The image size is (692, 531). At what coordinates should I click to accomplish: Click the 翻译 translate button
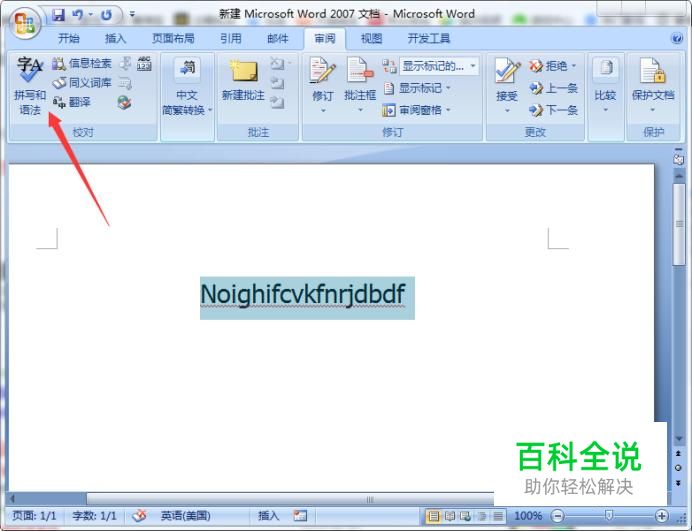pos(72,102)
